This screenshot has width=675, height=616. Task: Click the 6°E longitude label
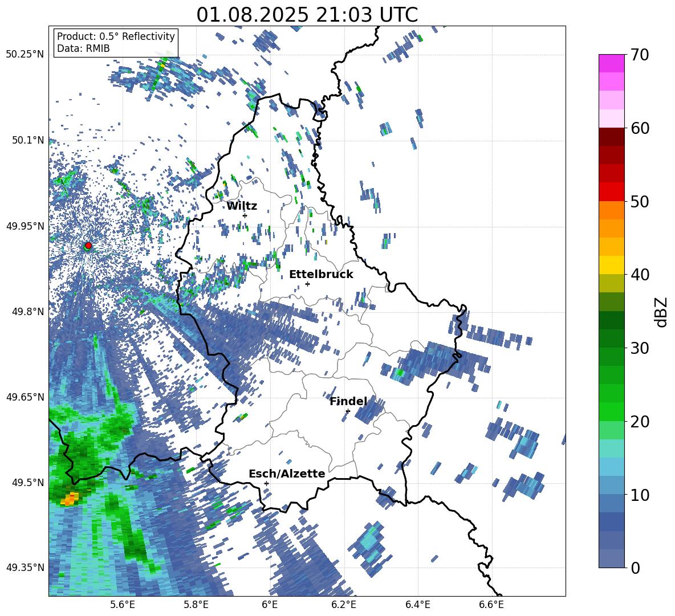click(x=270, y=605)
